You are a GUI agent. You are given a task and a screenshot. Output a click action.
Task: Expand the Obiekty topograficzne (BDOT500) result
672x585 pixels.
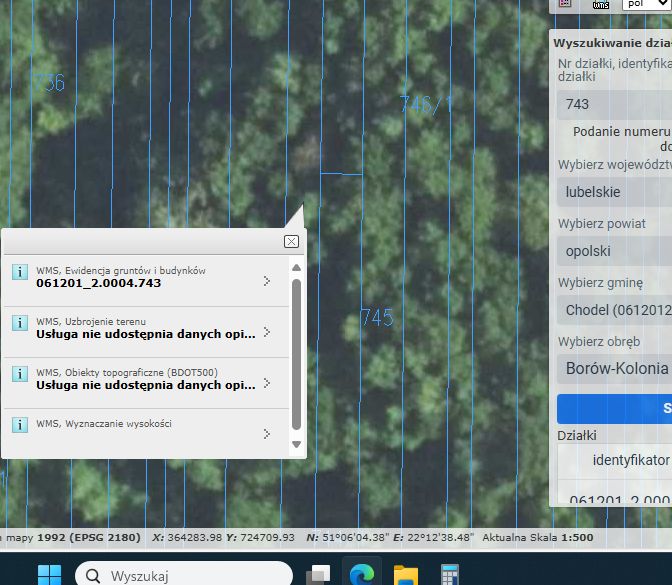coord(267,383)
